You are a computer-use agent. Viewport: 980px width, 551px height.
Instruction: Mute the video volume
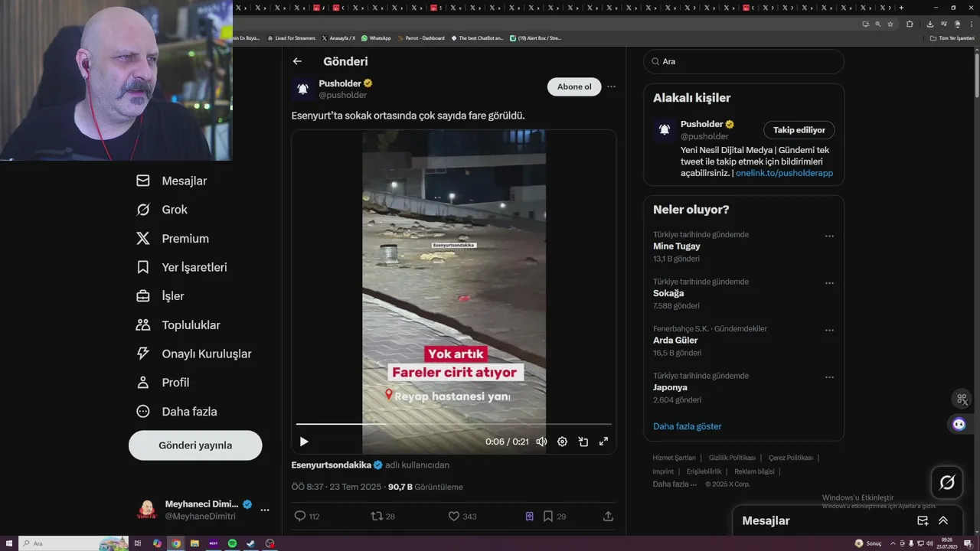[x=541, y=442]
